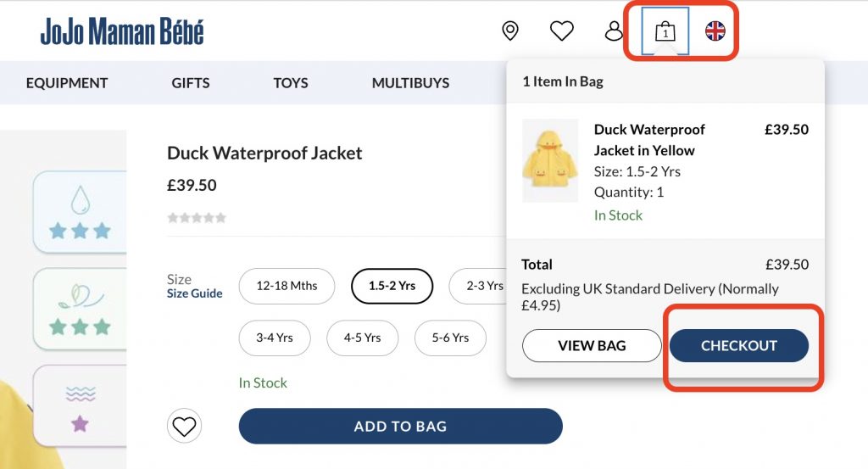Open the Gifts menu
The height and width of the screenshot is (469, 868).
pyautogui.click(x=191, y=83)
